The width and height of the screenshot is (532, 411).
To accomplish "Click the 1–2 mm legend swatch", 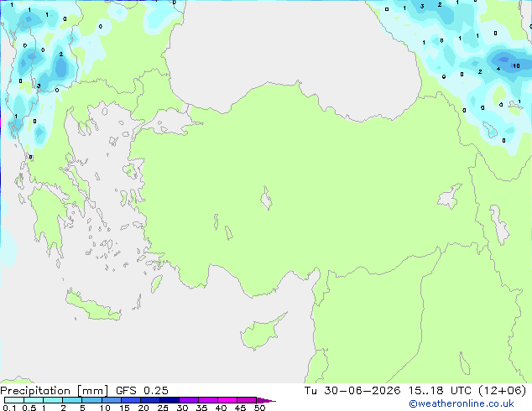I will pos(53,400).
